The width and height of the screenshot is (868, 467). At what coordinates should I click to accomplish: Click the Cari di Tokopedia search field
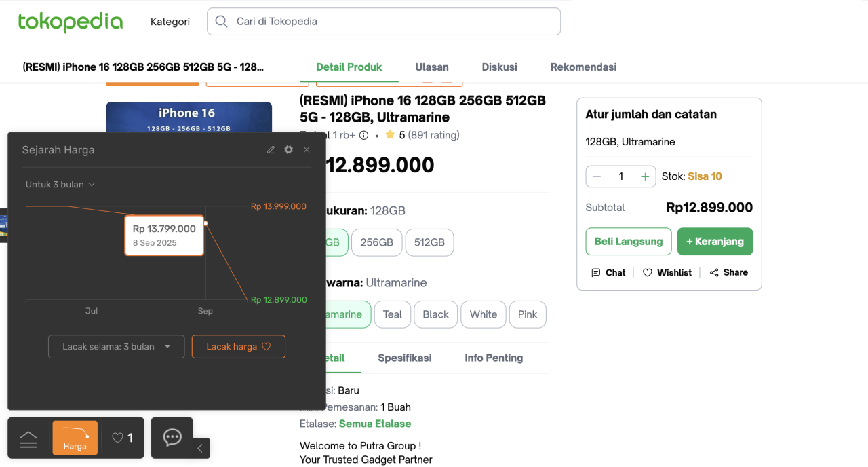coord(384,21)
